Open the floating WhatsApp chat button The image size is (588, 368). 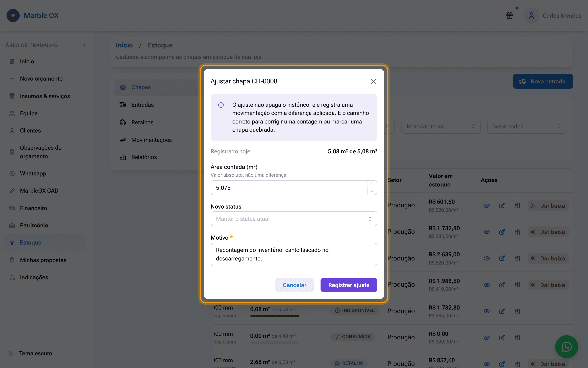tap(566, 347)
